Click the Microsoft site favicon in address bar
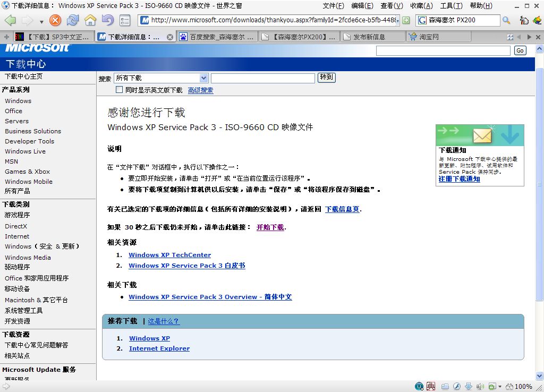 click(x=144, y=20)
